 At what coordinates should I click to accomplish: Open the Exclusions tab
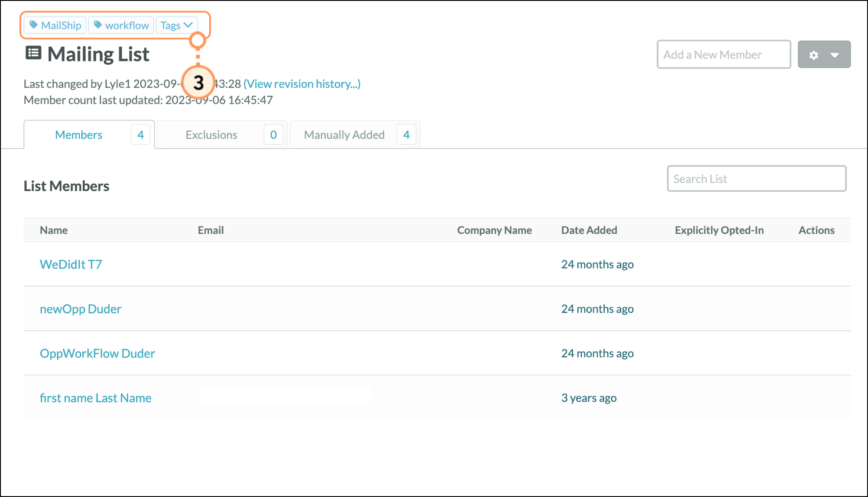coord(211,135)
